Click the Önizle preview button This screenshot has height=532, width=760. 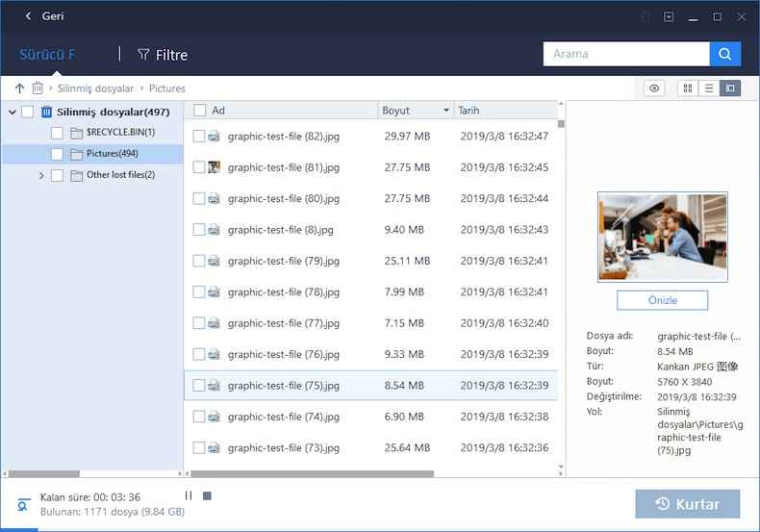click(x=662, y=300)
